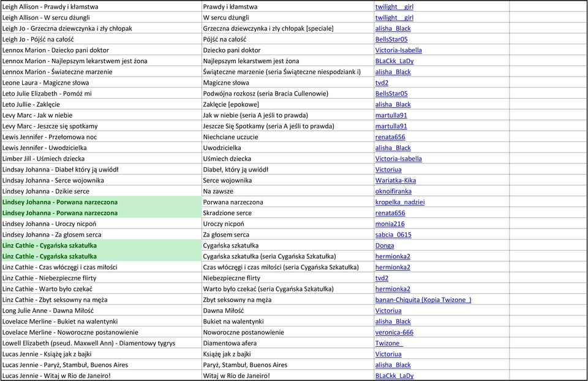Image resolution: width=588 pixels, height=381 pixels.
Task: Click cell Lucas Jennie - Książę jak z bajki
Action: pyautogui.click(x=101, y=355)
